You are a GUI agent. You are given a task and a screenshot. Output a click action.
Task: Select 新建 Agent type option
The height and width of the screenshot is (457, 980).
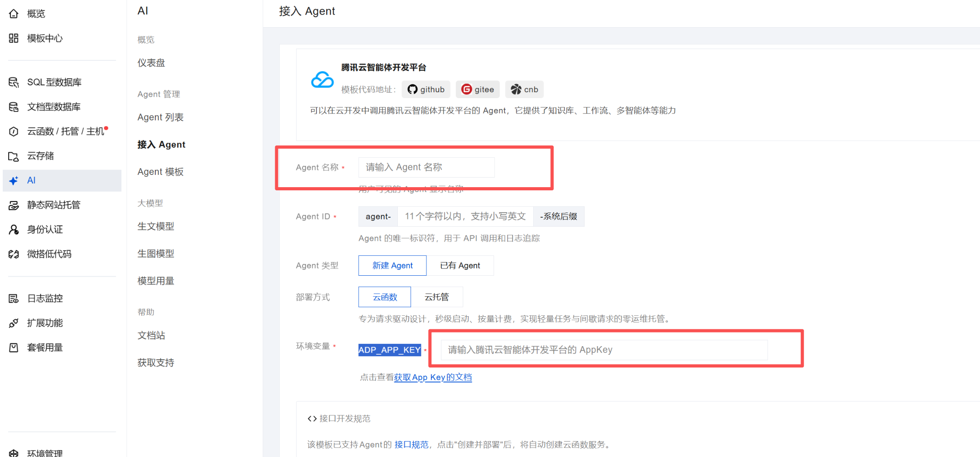tap(392, 266)
